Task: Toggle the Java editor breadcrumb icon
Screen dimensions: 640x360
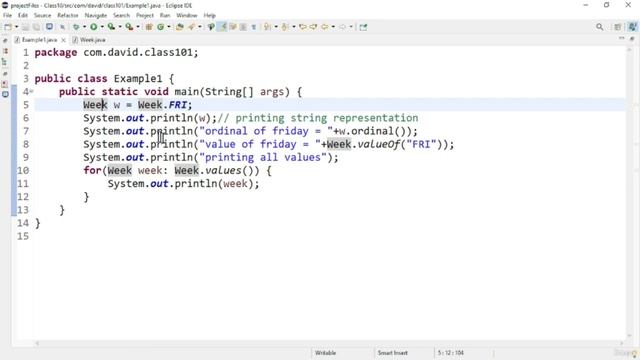Action: pyautogui.click(x=211, y=27)
